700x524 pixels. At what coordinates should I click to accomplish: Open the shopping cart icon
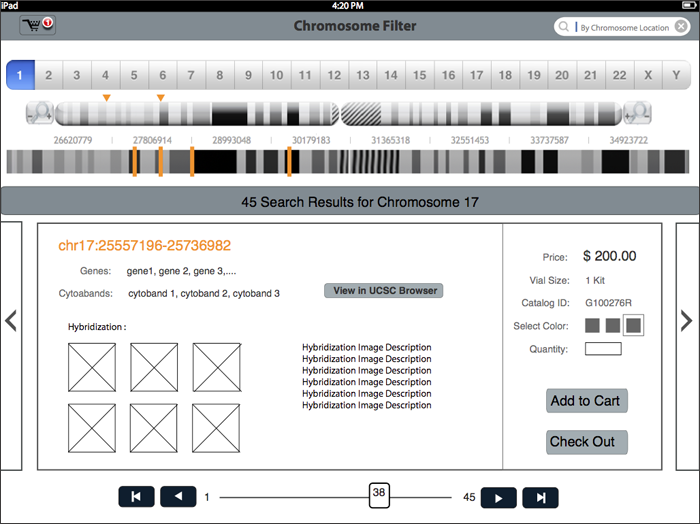[38, 25]
